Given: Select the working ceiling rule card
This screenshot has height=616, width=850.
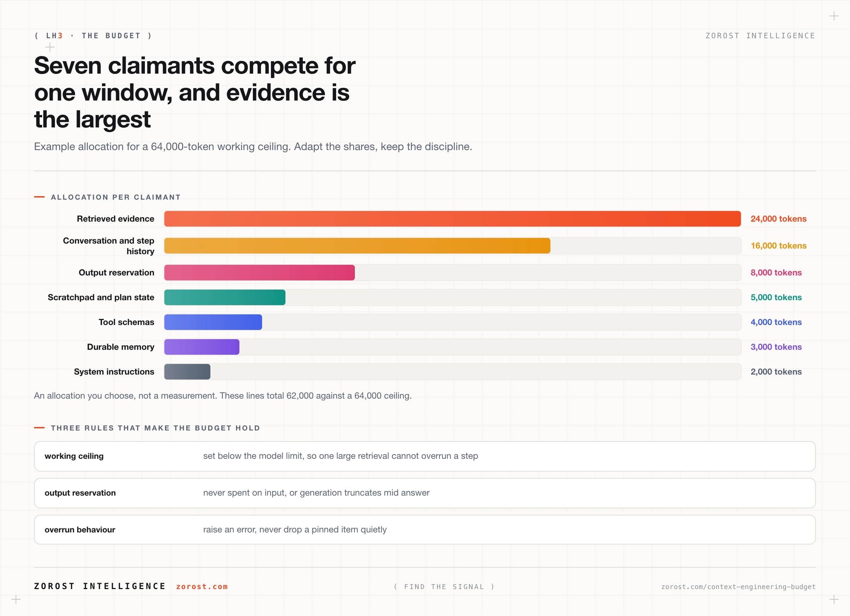Looking at the screenshot, I should tap(425, 456).
